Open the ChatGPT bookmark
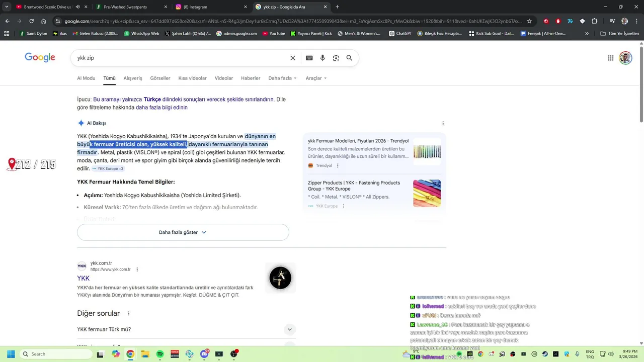The height and width of the screenshot is (362, 644). pos(400,34)
